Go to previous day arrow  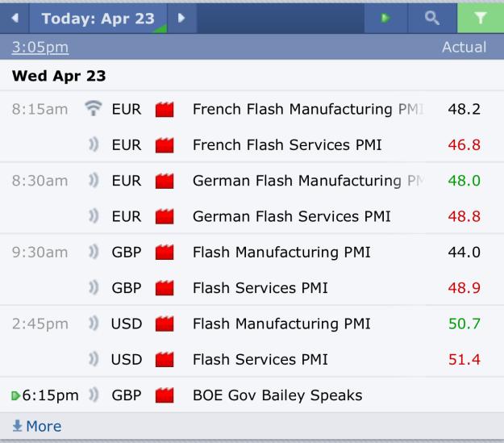(15, 18)
